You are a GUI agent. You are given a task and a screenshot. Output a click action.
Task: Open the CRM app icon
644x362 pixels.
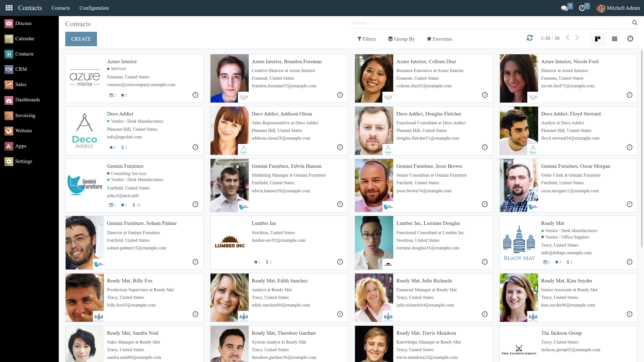point(9,69)
